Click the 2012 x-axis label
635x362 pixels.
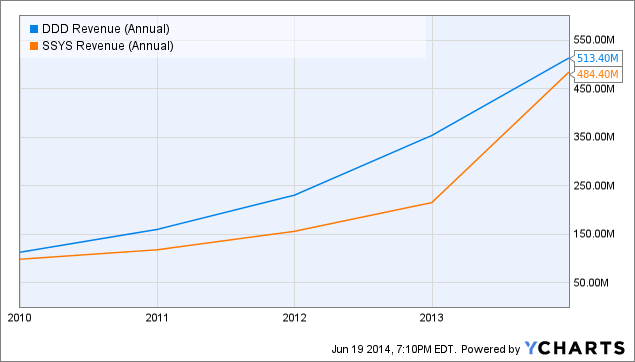pos(294,318)
